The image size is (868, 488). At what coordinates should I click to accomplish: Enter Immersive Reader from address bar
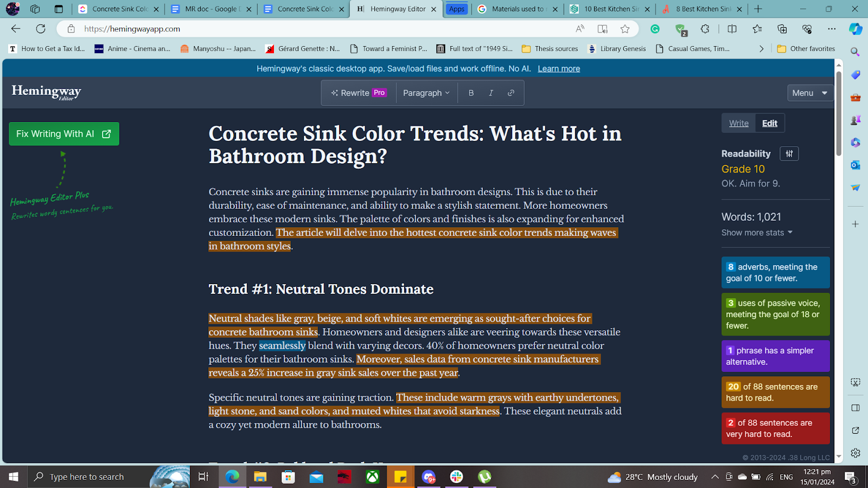coord(602,29)
